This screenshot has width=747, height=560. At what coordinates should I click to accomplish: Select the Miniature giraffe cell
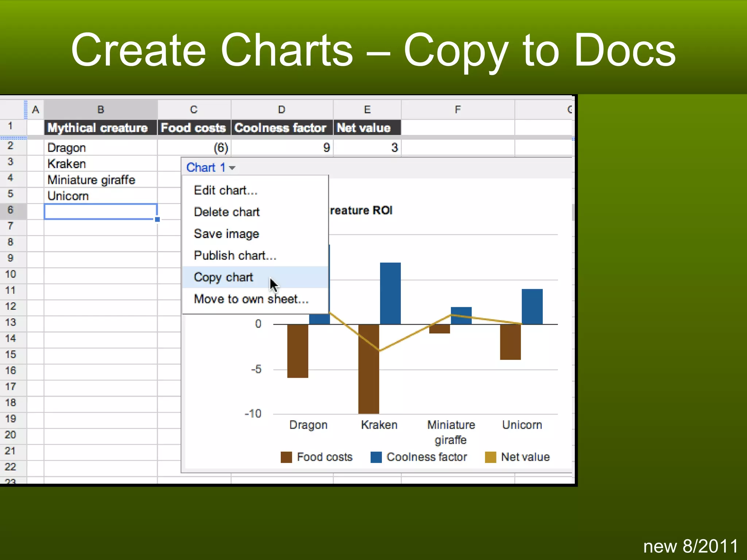click(x=101, y=180)
